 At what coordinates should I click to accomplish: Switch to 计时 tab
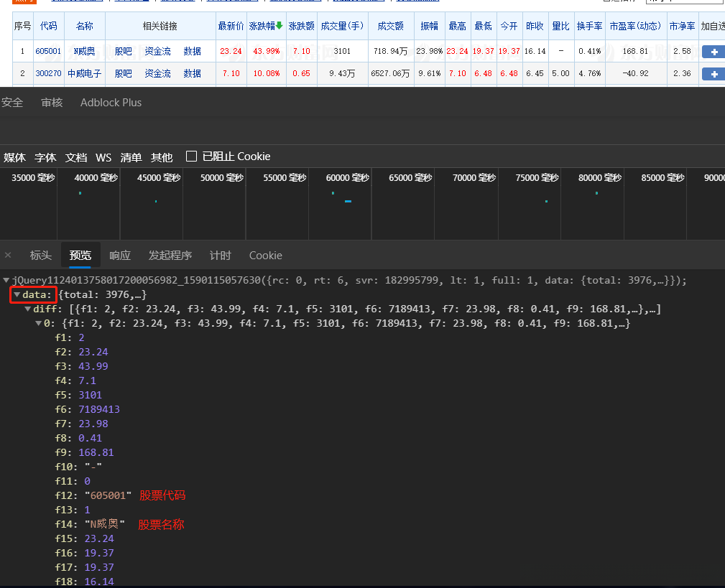[220, 255]
